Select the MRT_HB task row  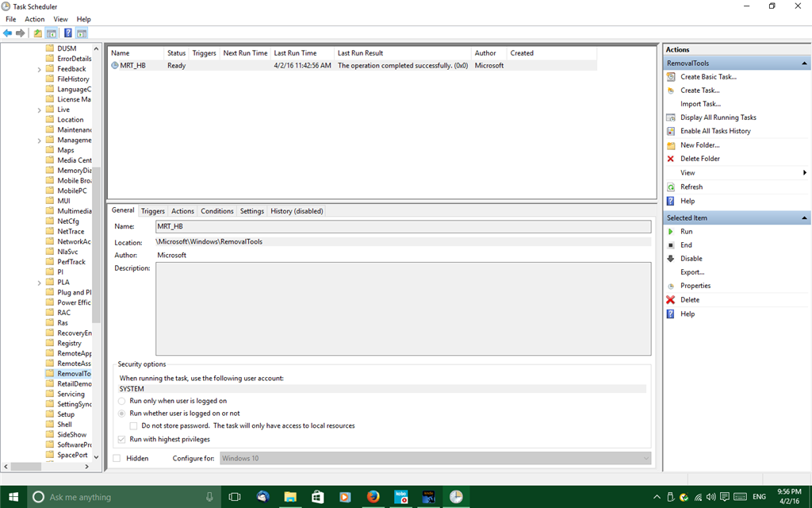352,65
